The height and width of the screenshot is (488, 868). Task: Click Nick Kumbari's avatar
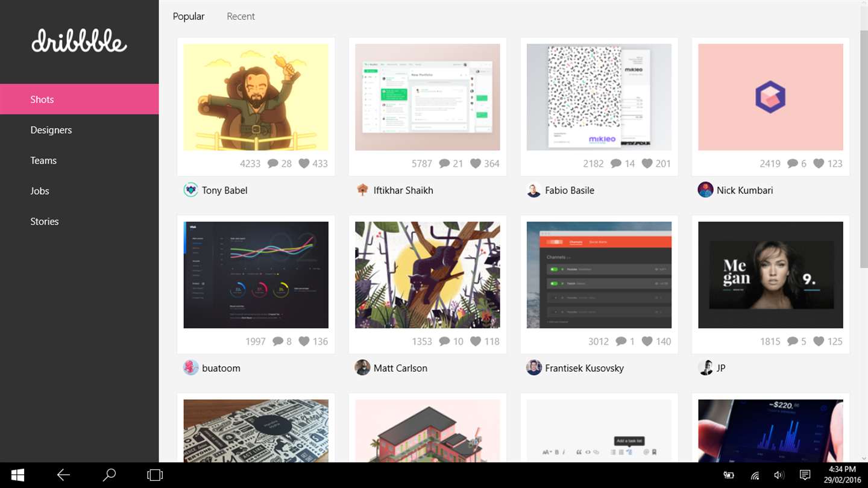[705, 190]
